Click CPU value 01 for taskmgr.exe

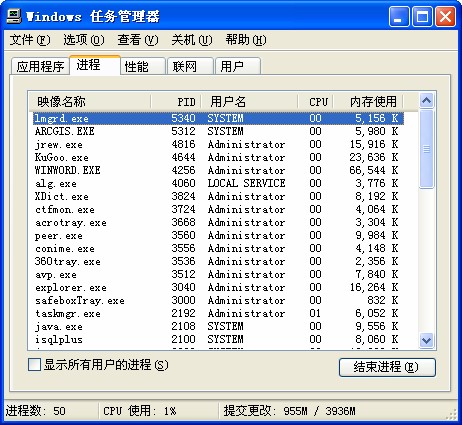(x=315, y=313)
